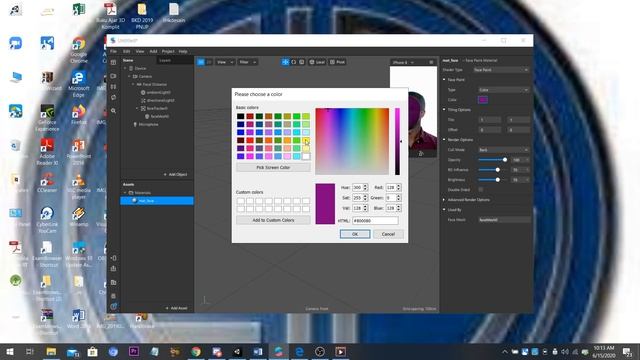The image size is (640, 360).
Task: Click the Spark AR help icon at sidebar bottom
Action: pyautogui.click(x=113, y=306)
